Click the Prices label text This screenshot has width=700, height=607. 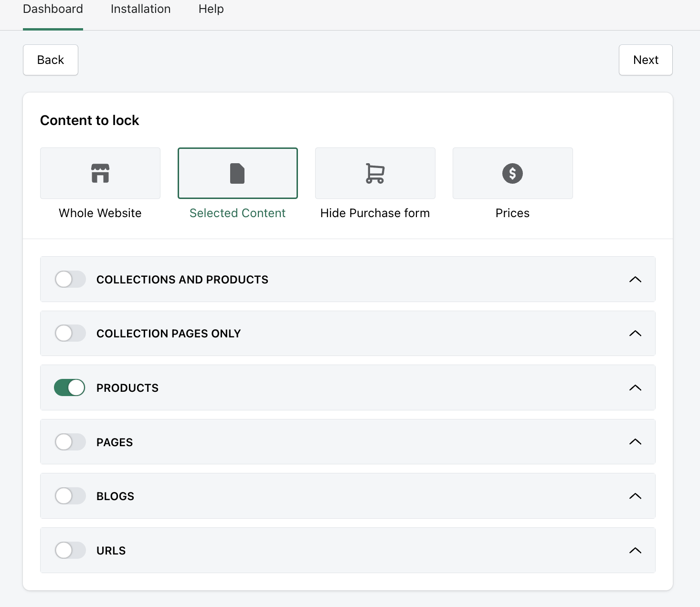[x=513, y=213]
